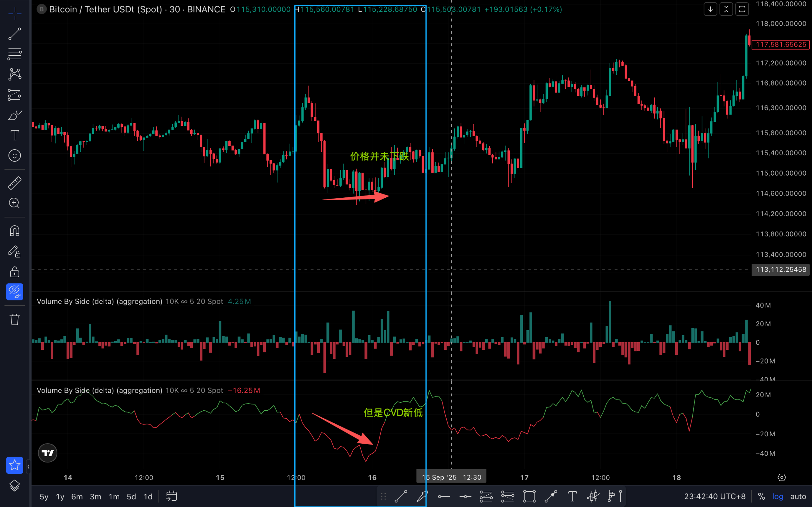812x507 pixels.
Task: Toggle hide all drawings eye icon
Action: pyautogui.click(x=14, y=292)
